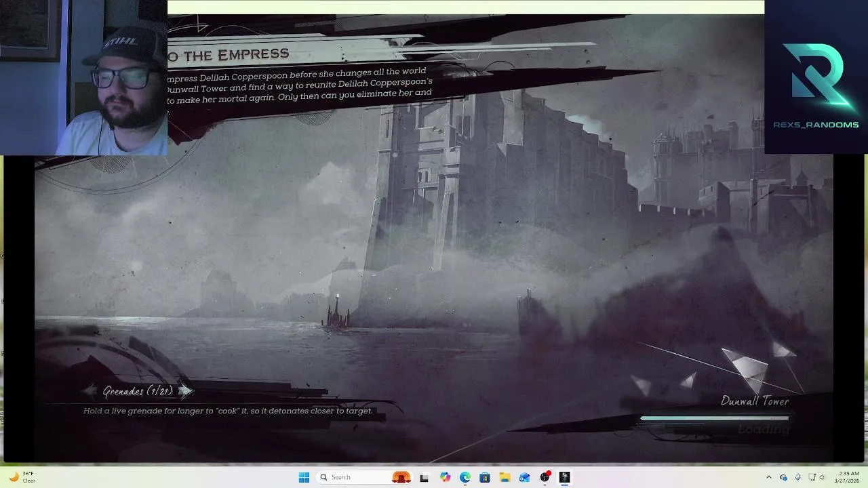Open Microsoft Store from the taskbar

coord(485,477)
